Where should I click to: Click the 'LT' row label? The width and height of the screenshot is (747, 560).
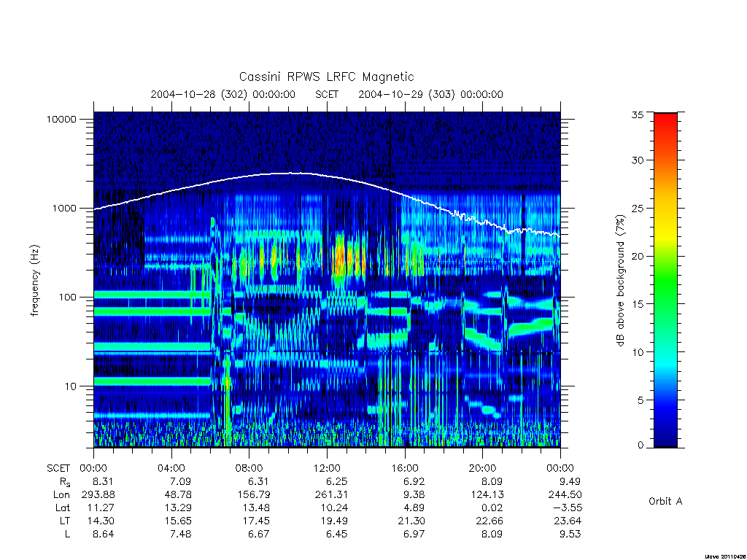click(x=65, y=521)
